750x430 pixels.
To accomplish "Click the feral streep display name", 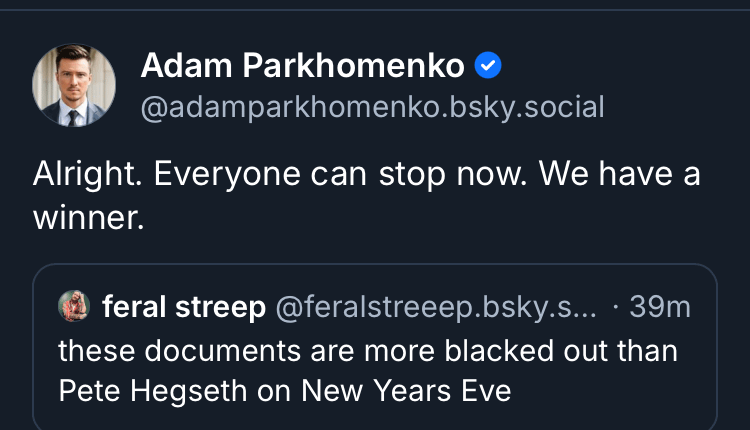I will pyautogui.click(x=183, y=307).
